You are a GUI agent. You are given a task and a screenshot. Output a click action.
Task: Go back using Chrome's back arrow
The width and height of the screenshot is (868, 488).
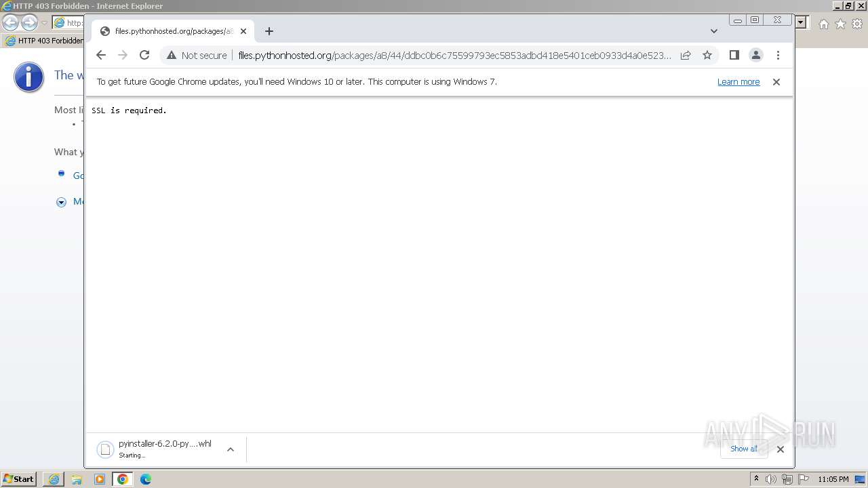[x=101, y=55]
